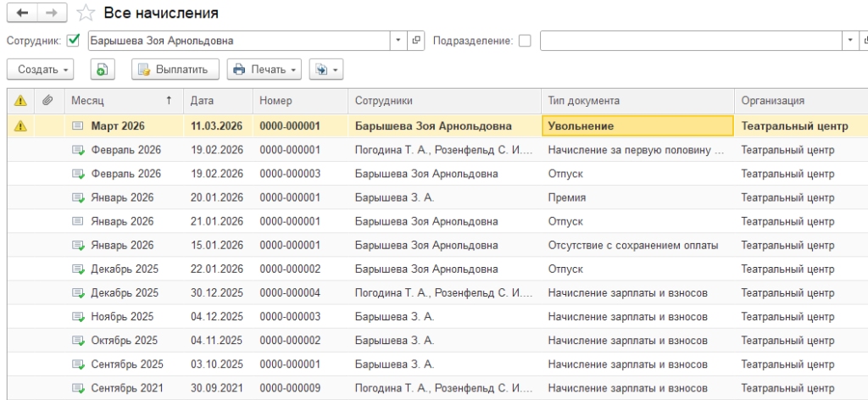Uncheck the Сотрудник filter checkbox
The height and width of the screenshot is (400, 868).
[x=74, y=40]
